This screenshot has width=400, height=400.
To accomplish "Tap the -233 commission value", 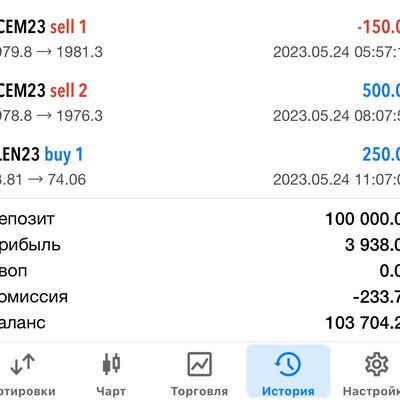I will point(376,297).
